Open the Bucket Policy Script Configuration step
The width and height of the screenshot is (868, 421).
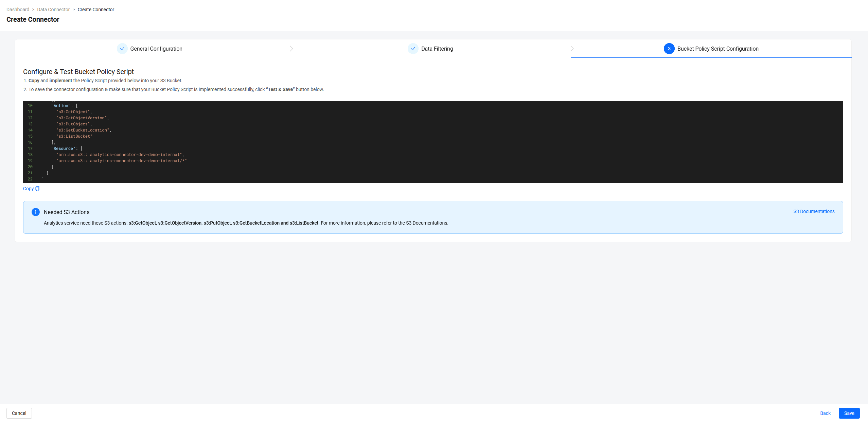(718, 49)
